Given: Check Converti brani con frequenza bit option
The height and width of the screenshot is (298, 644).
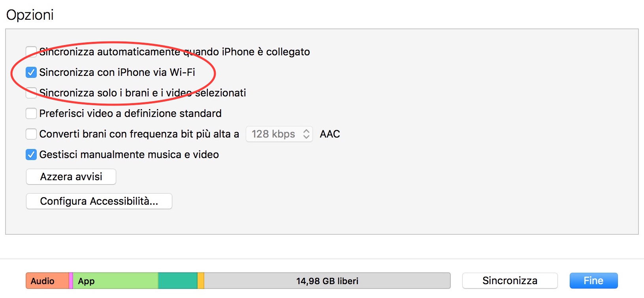Looking at the screenshot, I should click(31, 134).
